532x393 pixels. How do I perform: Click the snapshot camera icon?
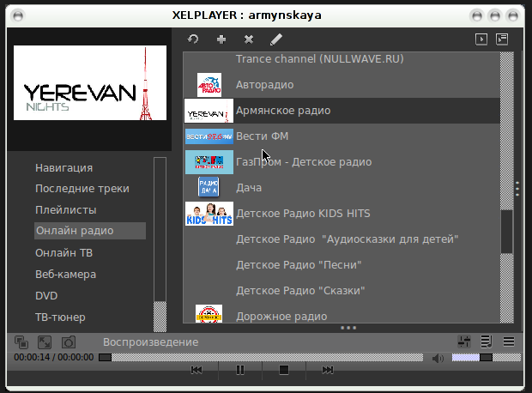pyautogui.click(x=68, y=342)
